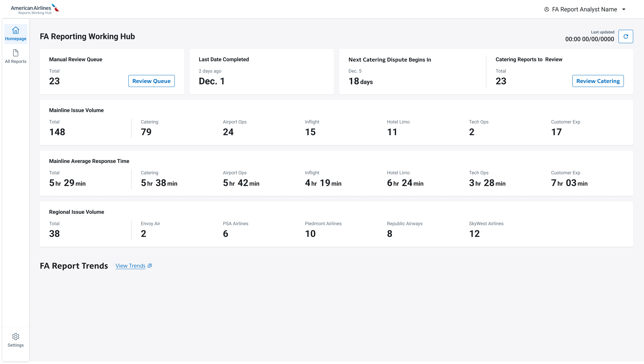Click the refresh data icon button

[626, 37]
